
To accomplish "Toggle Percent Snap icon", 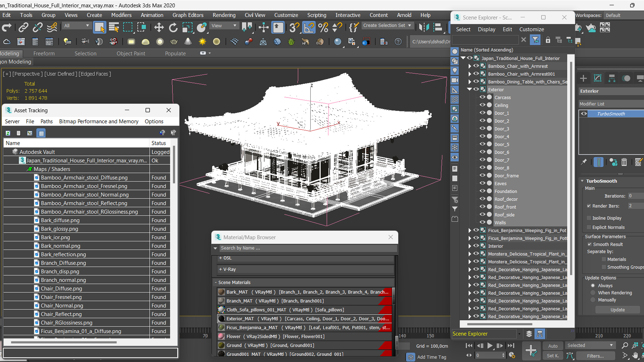I will [323, 27].
